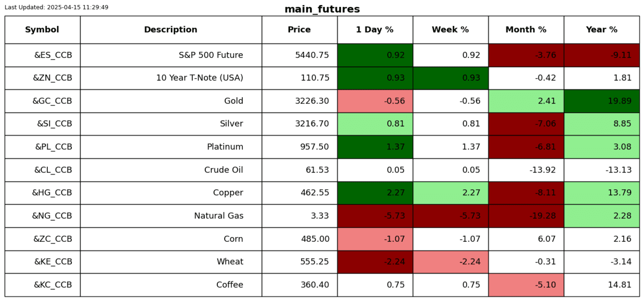
Task: Click the Last Updated timestamp text
Action: tap(56, 7)
